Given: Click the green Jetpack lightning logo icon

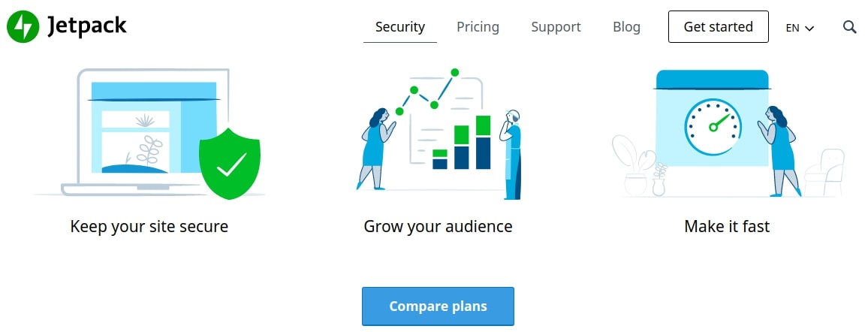Looking at the screenshot, I should click(x=23, y=27).
